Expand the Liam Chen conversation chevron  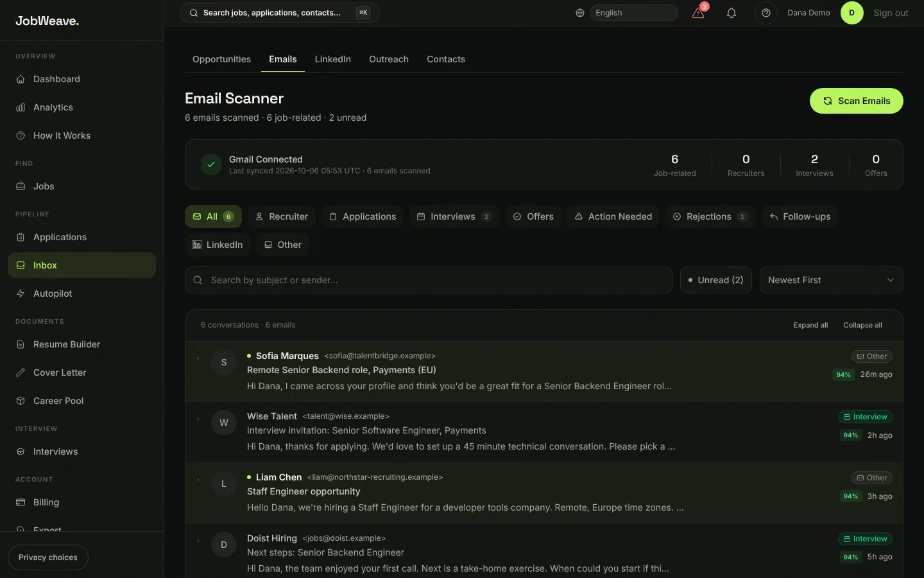coord(198,480)
